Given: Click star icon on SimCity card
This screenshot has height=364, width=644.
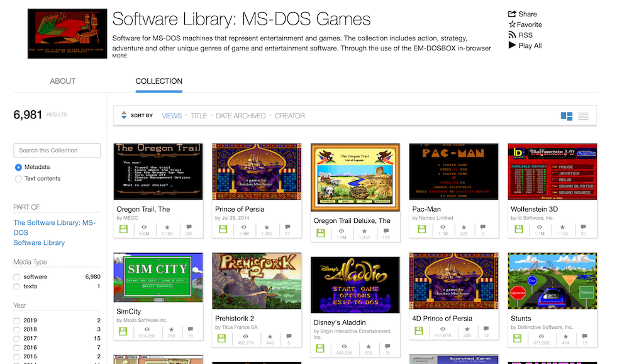Looking at the screenshot, I should (x=171, y=329).
